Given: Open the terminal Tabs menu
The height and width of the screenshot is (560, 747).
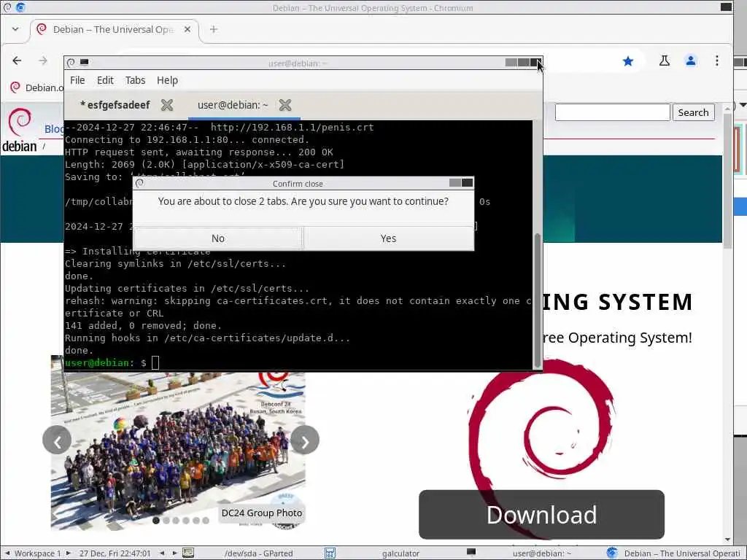Looking at the screenshot, I should tap(135, 80).
